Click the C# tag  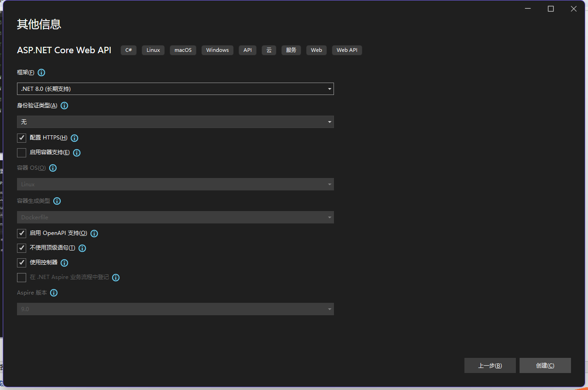coord(129,50)
